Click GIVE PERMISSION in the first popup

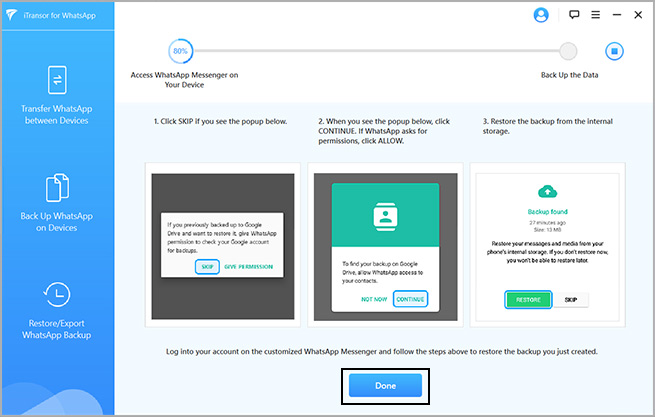tap(250, 268)
